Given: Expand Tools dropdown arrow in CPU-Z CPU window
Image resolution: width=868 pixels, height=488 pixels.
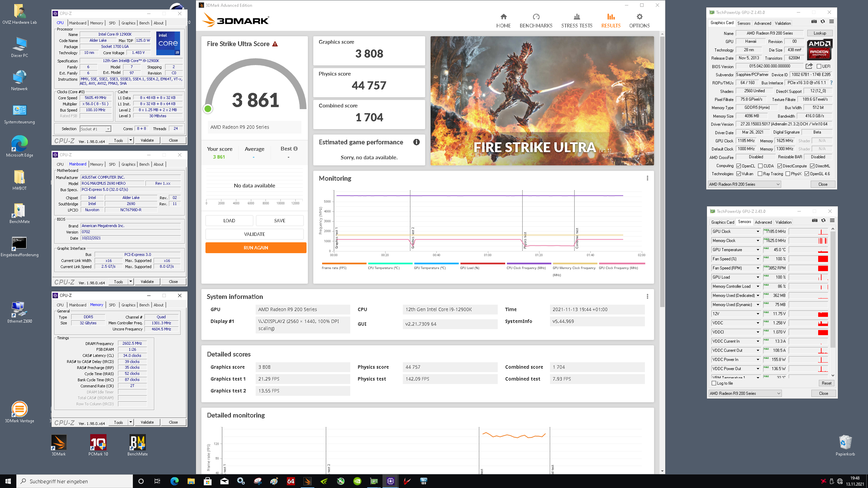Looking at the screenshot, I should tap(131, 140).
